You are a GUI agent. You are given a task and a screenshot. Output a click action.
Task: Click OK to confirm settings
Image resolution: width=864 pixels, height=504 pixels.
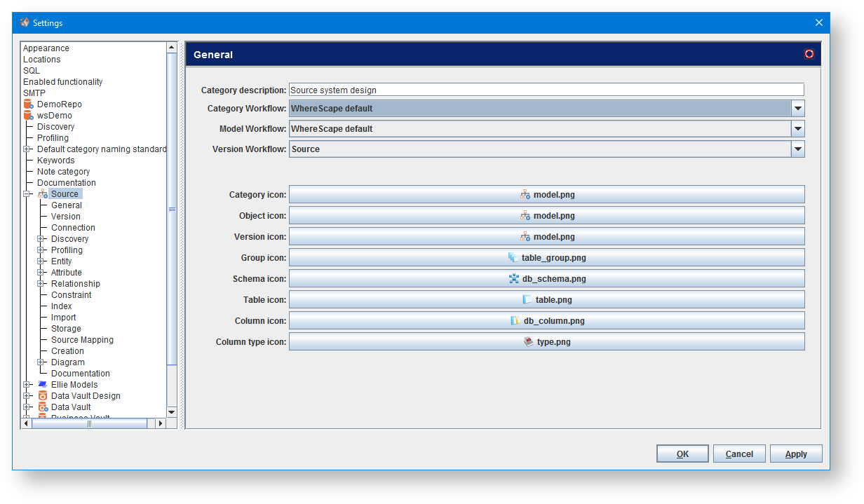pos(682,454)
